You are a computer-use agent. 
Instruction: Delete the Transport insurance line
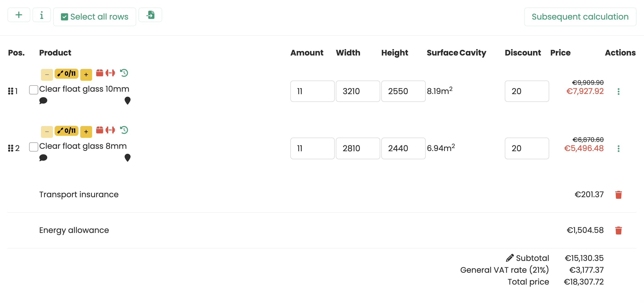pos(619,194)
